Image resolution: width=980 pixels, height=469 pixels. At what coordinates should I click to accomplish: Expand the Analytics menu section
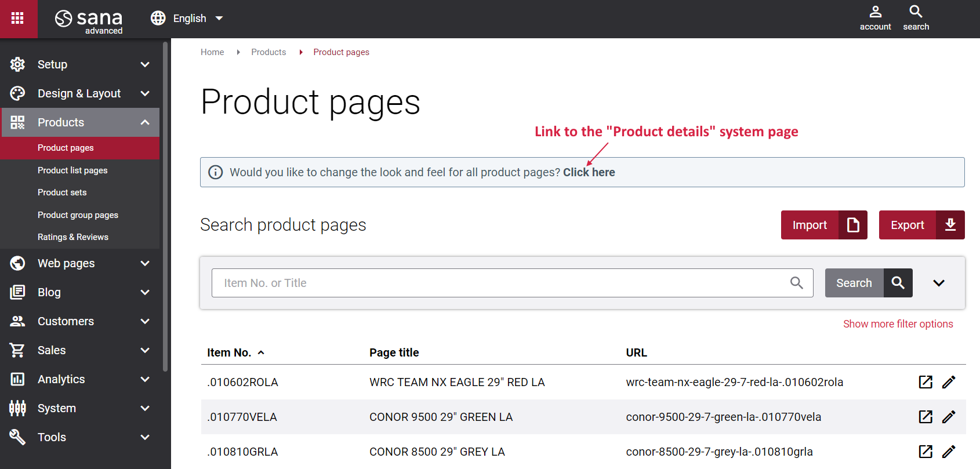coord(145,379)
